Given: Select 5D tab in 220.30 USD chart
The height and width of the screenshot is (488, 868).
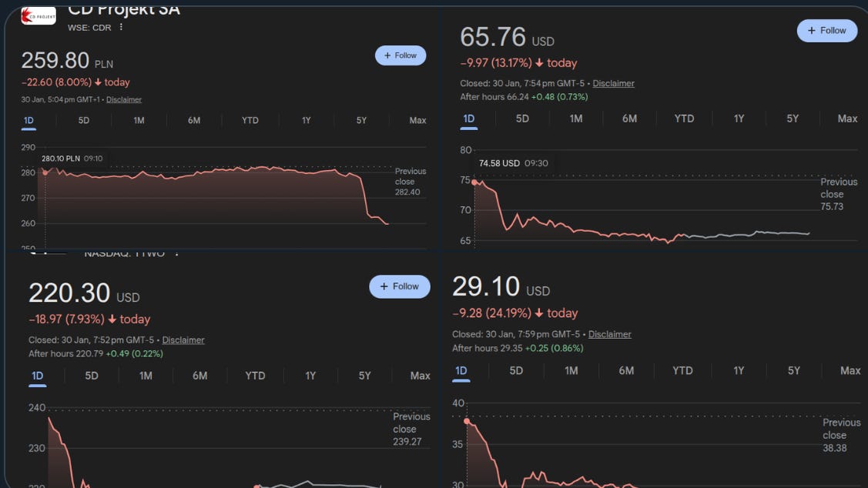Looking at the screenshot, I should [92, 376].
